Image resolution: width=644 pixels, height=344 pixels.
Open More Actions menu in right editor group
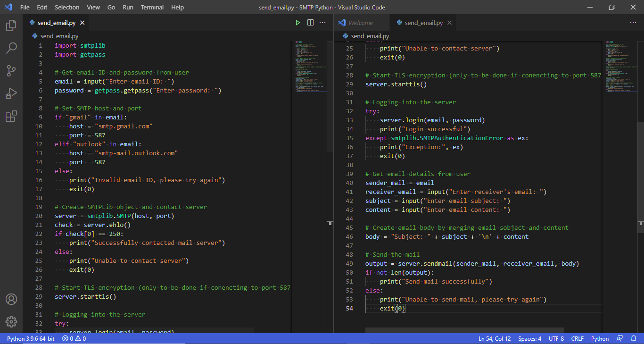[633, 23]
